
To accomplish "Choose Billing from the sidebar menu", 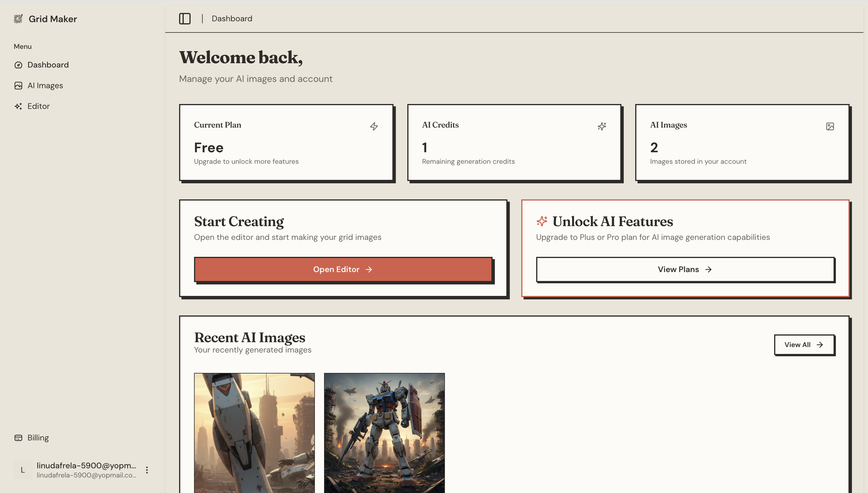I will click(x=38, y=438).
